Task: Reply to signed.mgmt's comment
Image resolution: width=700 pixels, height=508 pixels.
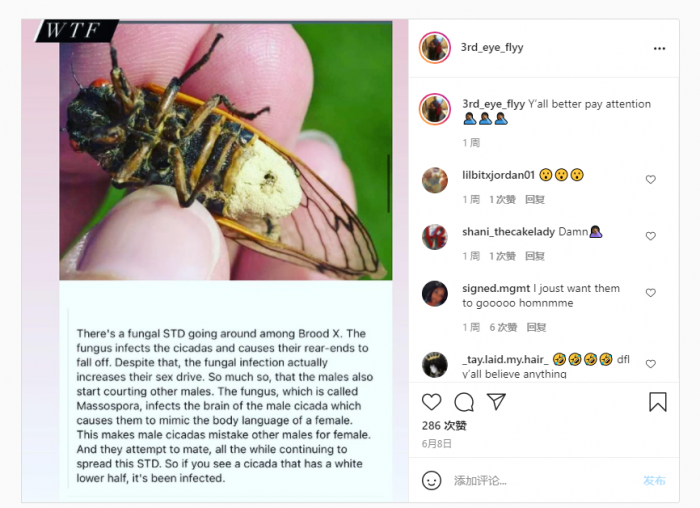Action: pyautogui.click(x=536, y=327)
